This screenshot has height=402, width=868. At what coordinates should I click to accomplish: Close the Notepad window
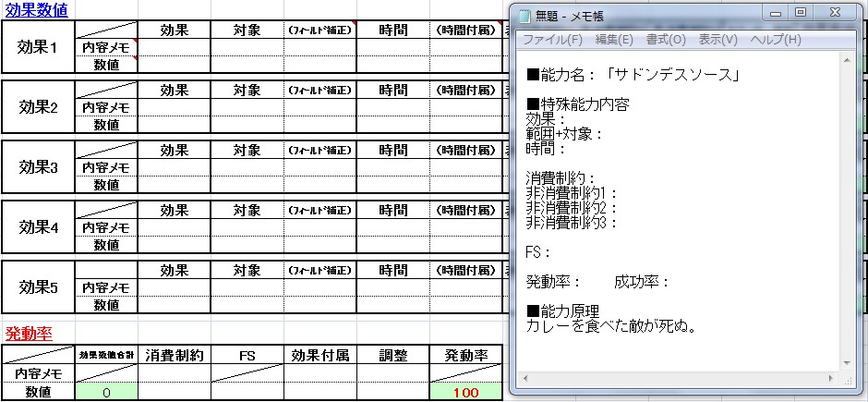pos(834,13)
